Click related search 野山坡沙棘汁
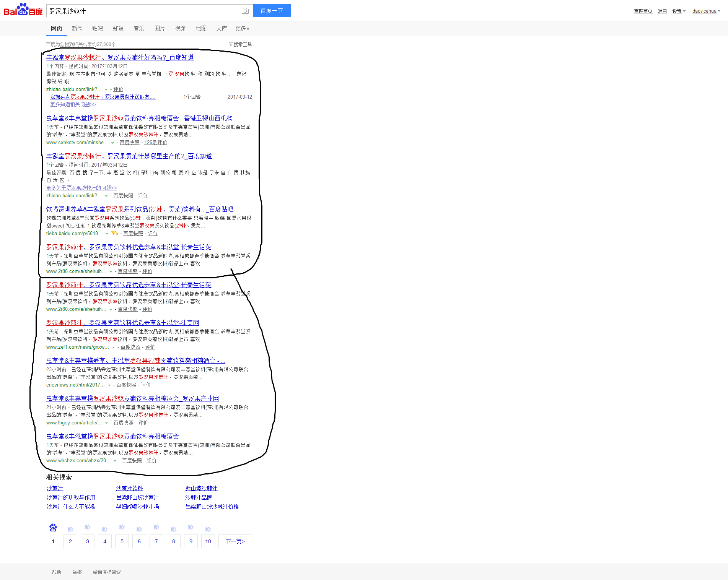Image resolution: width=728 pixels, height=580 pixels. coord(201,488)
